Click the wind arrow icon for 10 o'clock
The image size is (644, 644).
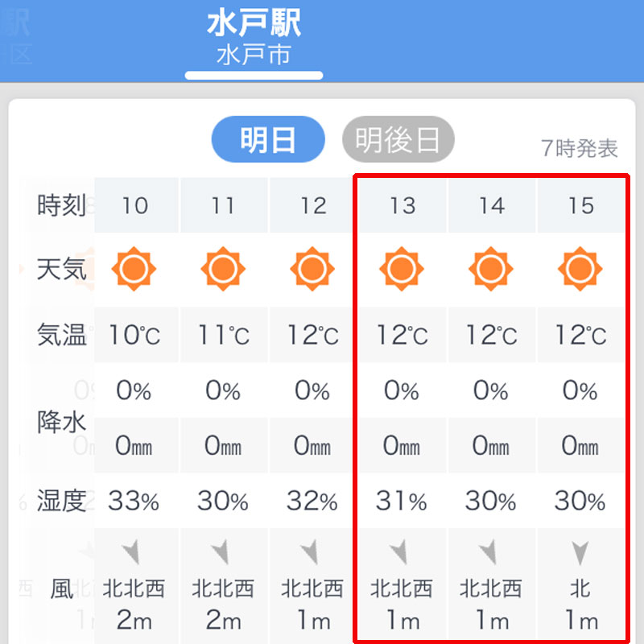tap(131, 552)
